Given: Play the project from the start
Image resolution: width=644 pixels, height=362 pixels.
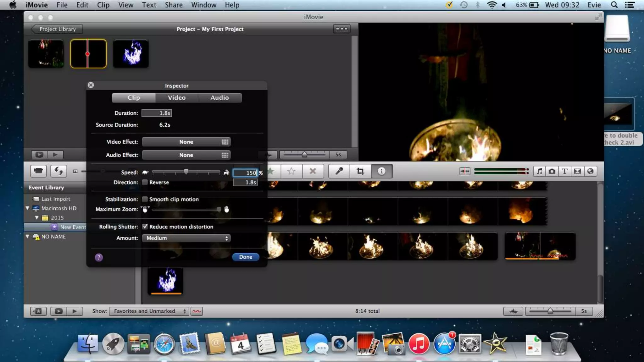Looking at the screenshot, I should 55,155.
